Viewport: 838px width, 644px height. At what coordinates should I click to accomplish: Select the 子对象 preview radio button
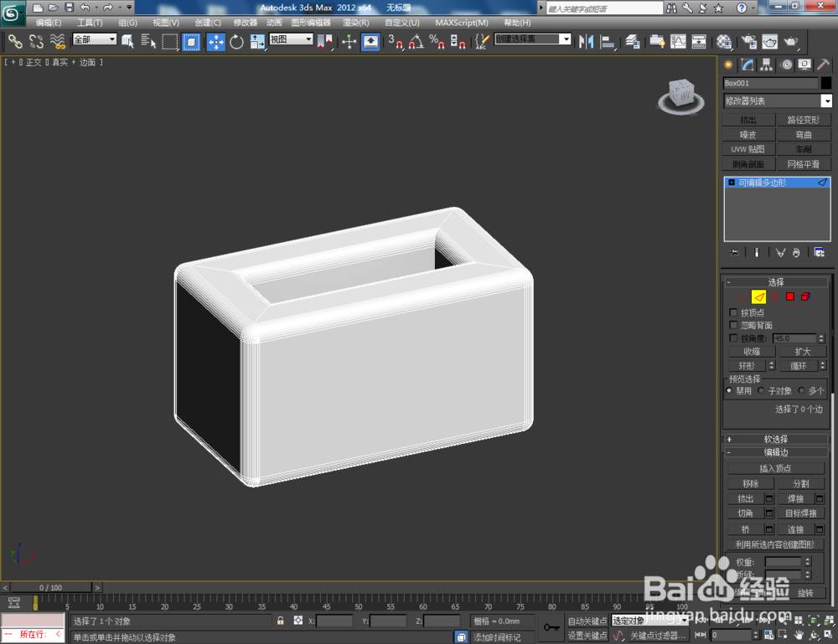point(761,390)
